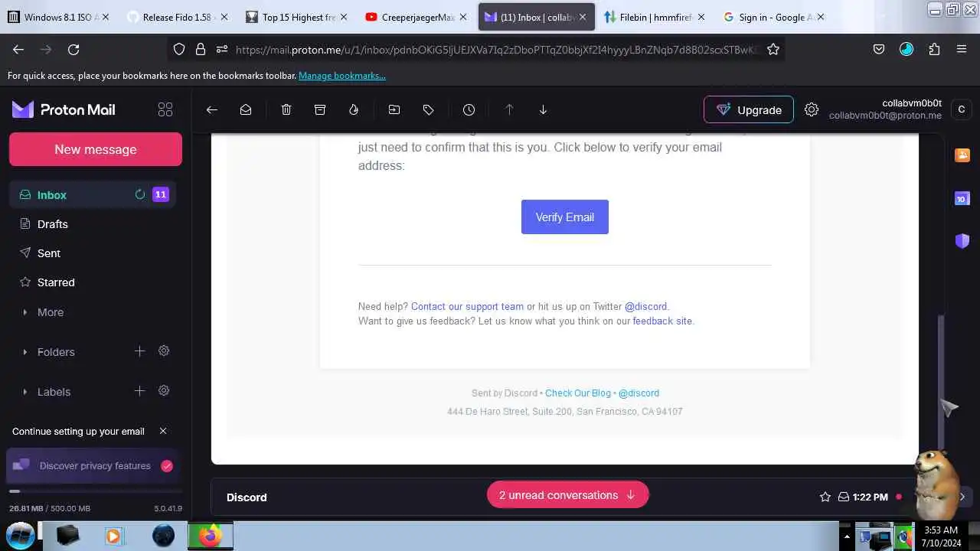Reload the page in Firefox
The width and height of the screenshot is (980, 551).
tap(73, 49)
